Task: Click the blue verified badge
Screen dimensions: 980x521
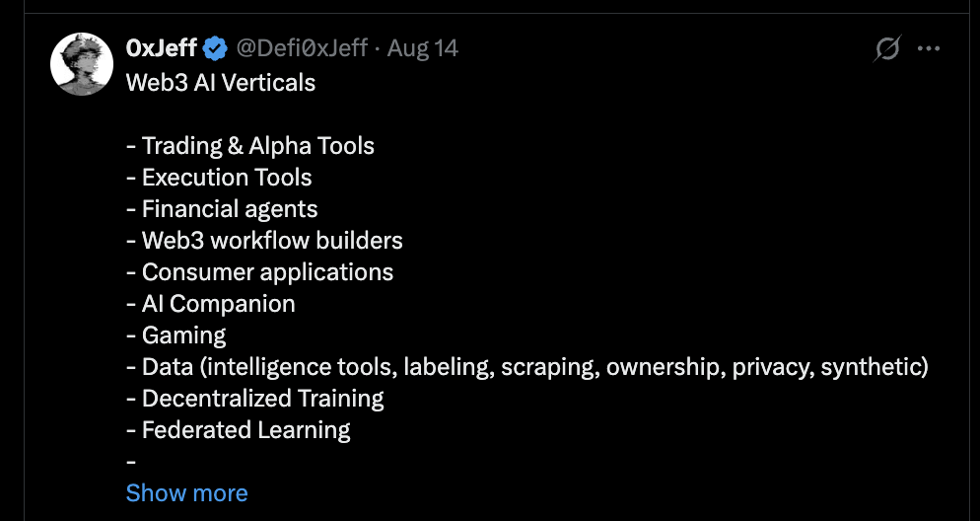Action: pos(216,48)
